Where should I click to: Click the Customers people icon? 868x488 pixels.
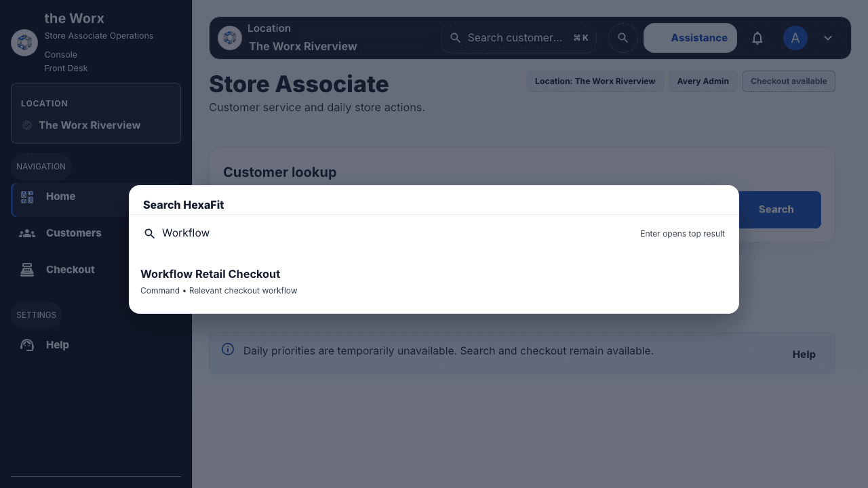27,233
